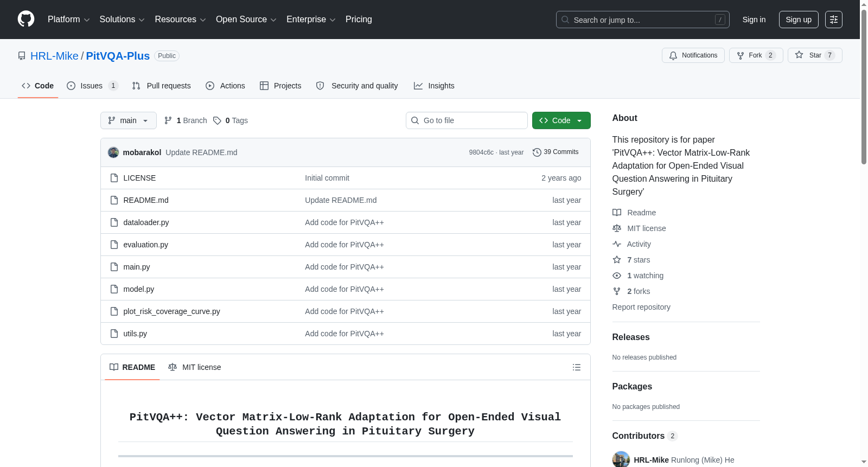The width and height of the screenshot is (868, 467).
Task: Switch to the Pull requests tab
Action: tap(162, 86)
